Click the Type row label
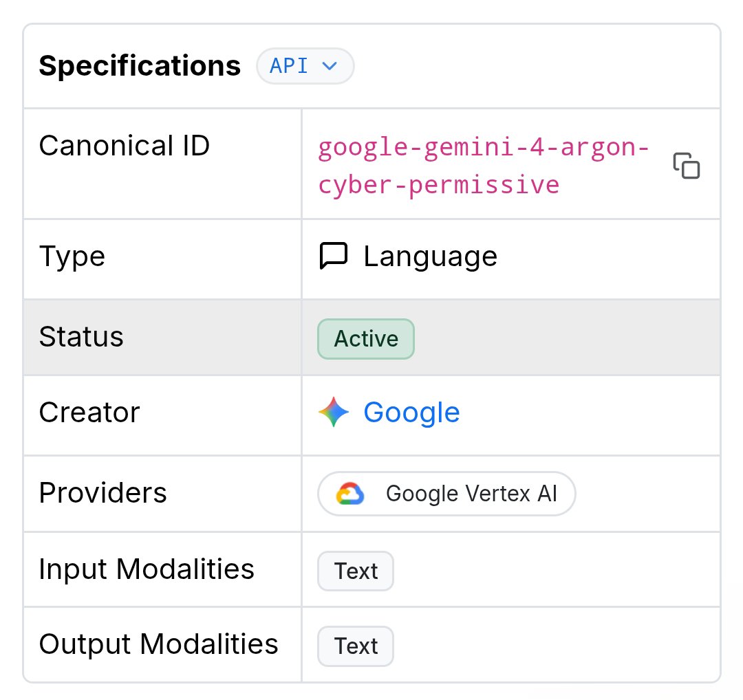This screenshot has height=700, width=743. click(x=72, y=256)
